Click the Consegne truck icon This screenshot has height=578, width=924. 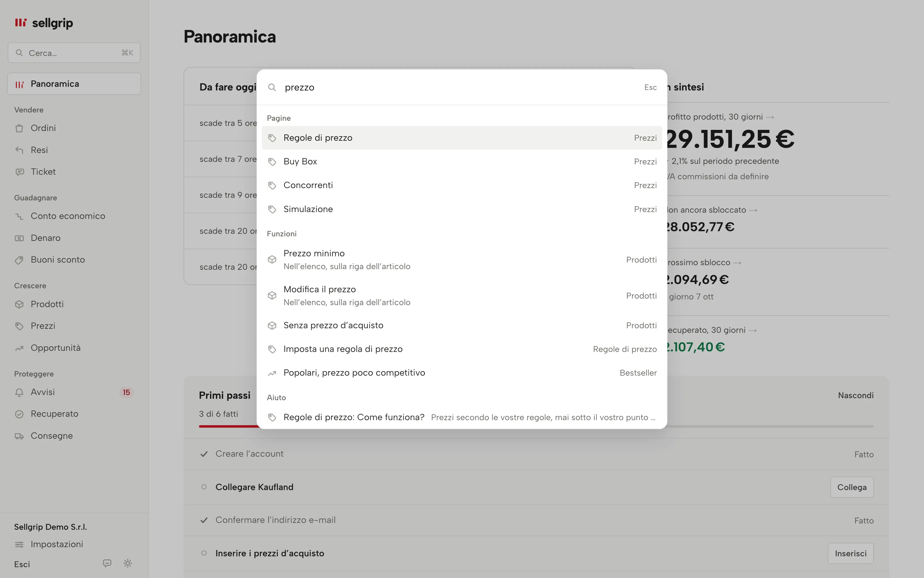(x=19, y=436)
